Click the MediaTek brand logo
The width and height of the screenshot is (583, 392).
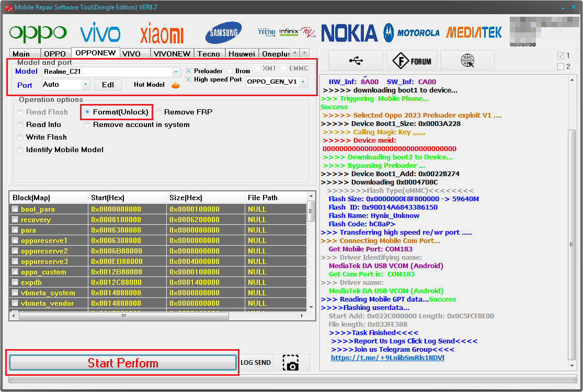click(474, 33)
